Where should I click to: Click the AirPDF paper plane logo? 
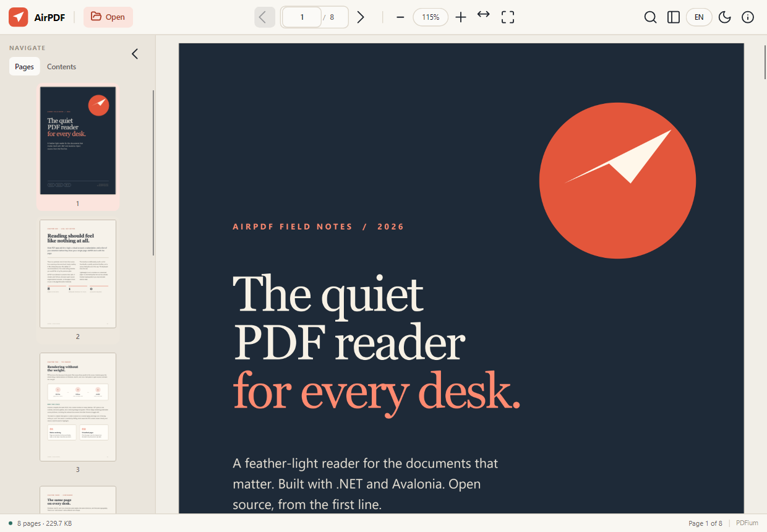[x=18, y=17]
